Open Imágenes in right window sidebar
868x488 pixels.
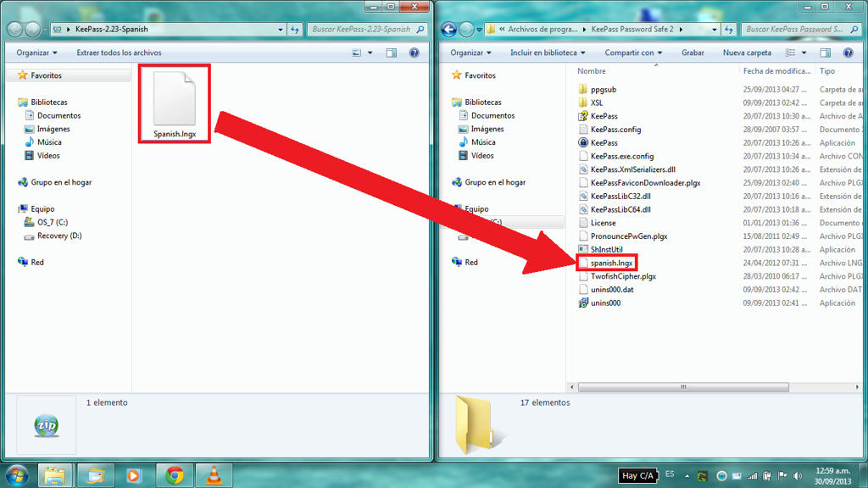coord(487,129)
